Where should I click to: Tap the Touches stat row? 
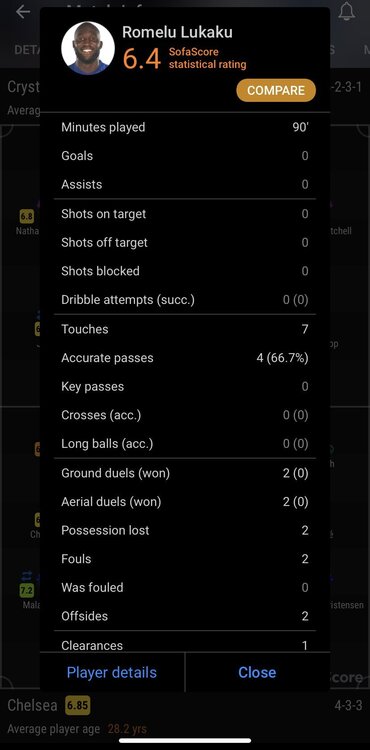(185, 329)
